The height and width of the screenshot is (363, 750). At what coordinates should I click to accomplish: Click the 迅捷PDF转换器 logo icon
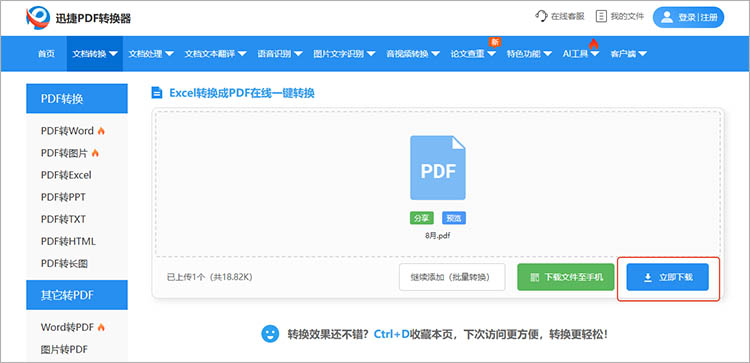tap(38, 18)
